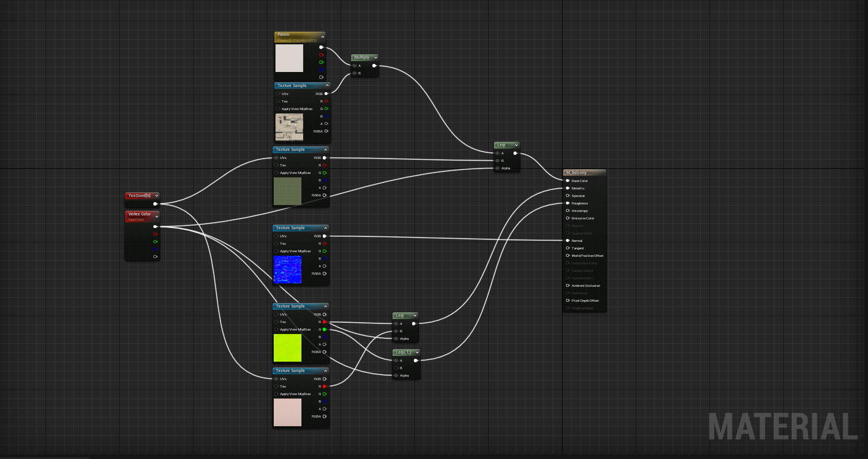The image size is (868, 459).
Task: Click the Param node's color preview swatch
Action: point(289,58)
